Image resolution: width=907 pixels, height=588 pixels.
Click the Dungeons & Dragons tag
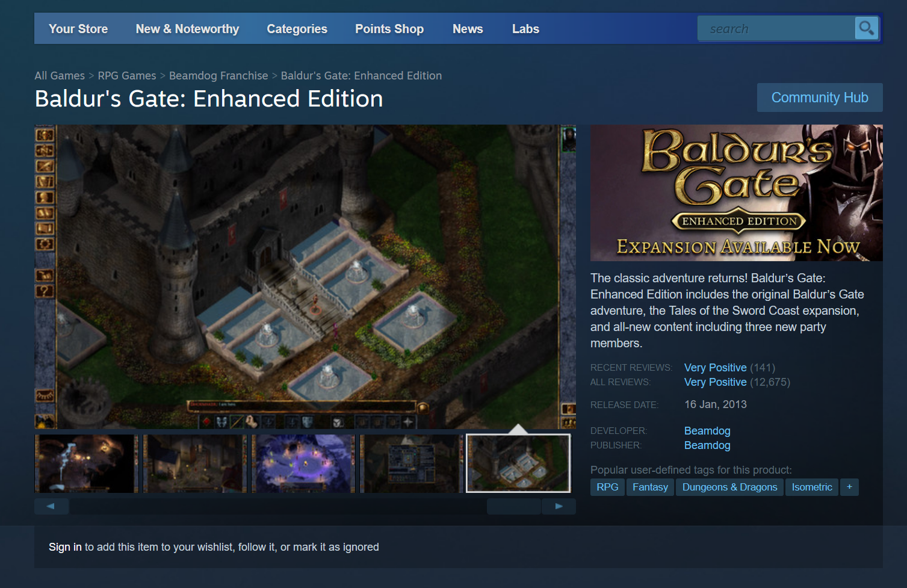coord(729,487)
